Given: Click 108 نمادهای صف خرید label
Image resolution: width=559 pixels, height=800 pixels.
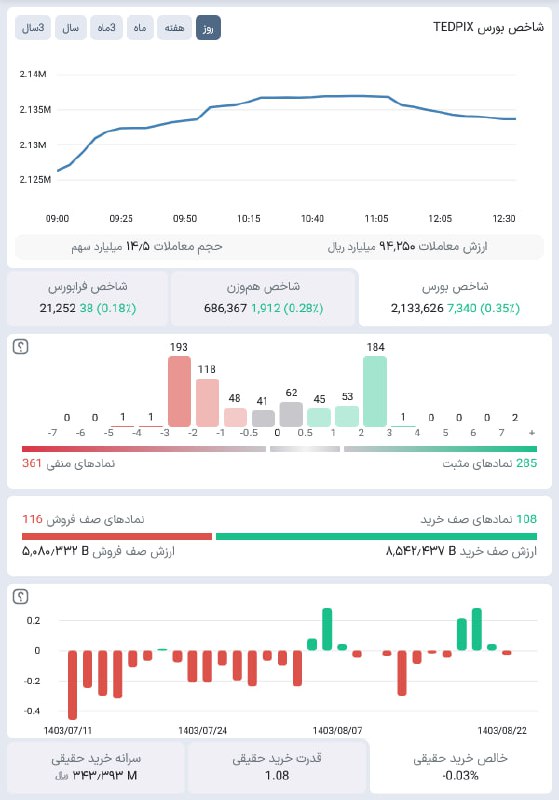Looking at the screenshot, I should coord(478,519).
